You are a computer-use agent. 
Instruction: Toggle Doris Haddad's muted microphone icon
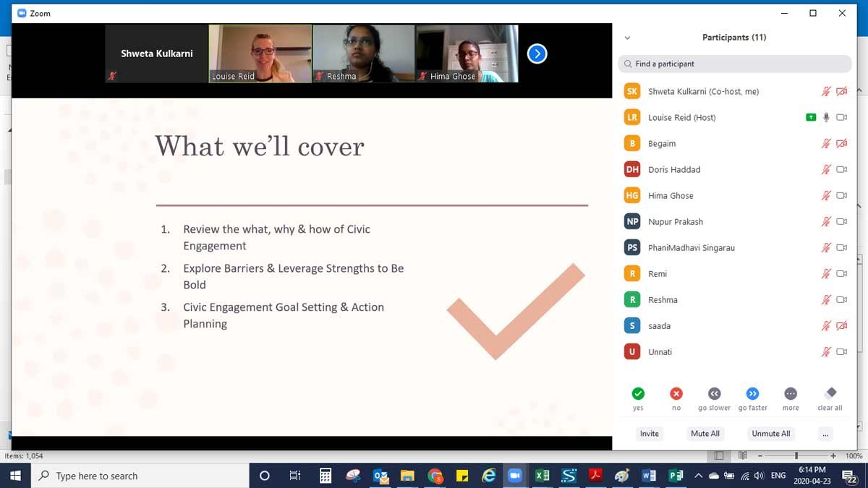click(x=826, y=170)
